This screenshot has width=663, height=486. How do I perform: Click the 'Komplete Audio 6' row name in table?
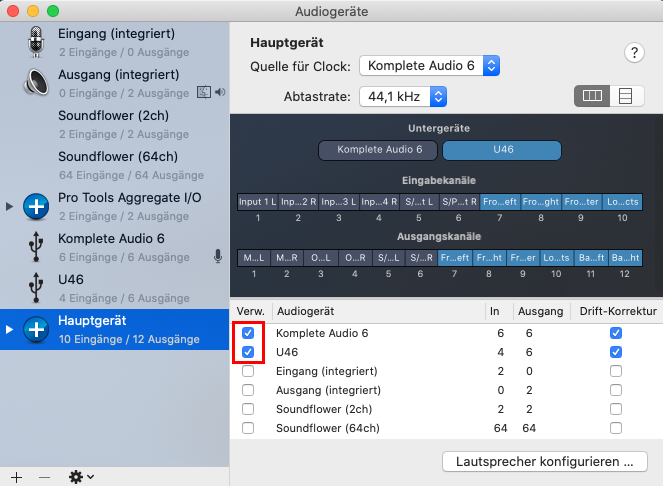coord(322,333)
